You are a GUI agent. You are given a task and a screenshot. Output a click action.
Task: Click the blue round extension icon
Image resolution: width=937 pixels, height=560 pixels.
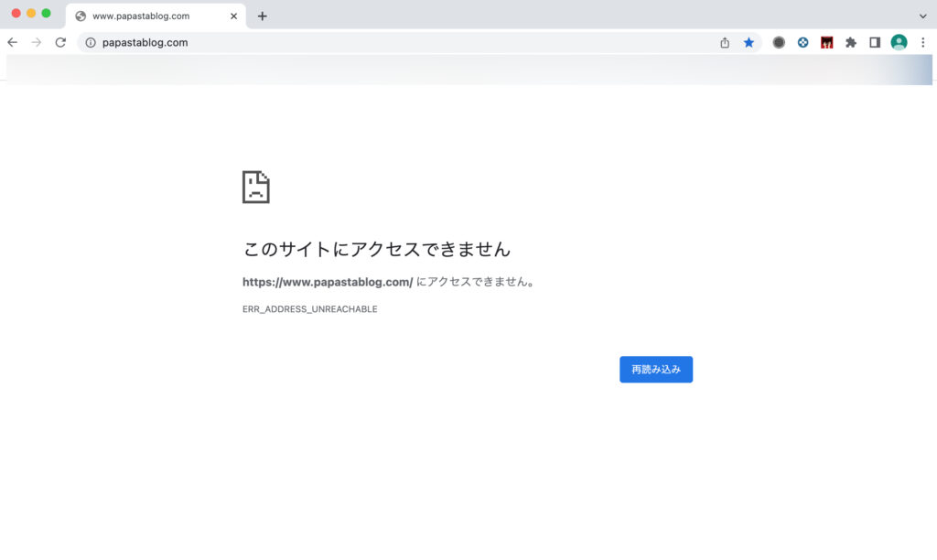[x=802, y=42]
